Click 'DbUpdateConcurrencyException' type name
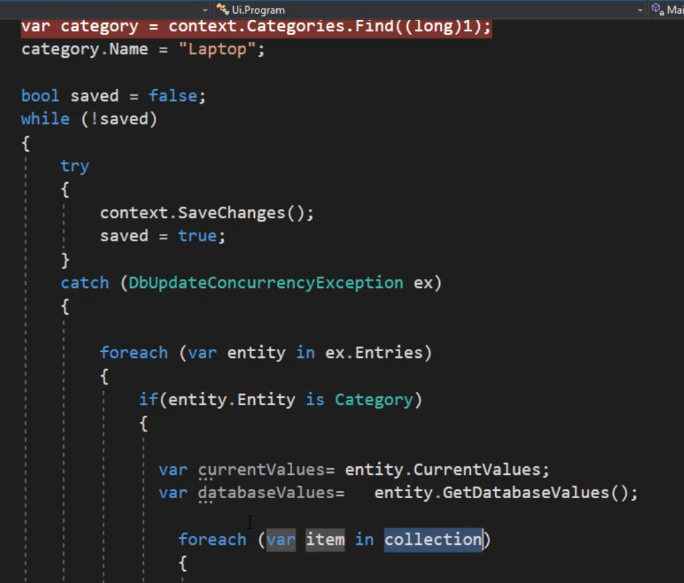 click(x=266, y=283)
